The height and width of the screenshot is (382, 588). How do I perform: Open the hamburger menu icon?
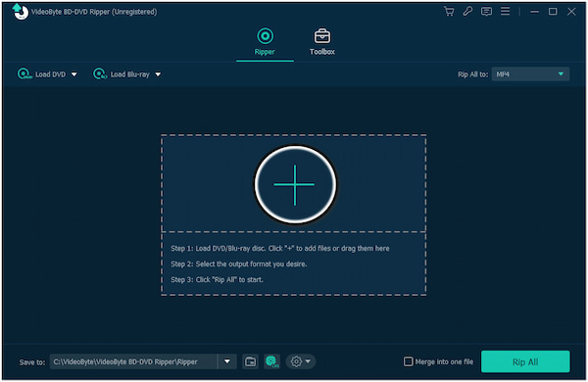(505, 11)
